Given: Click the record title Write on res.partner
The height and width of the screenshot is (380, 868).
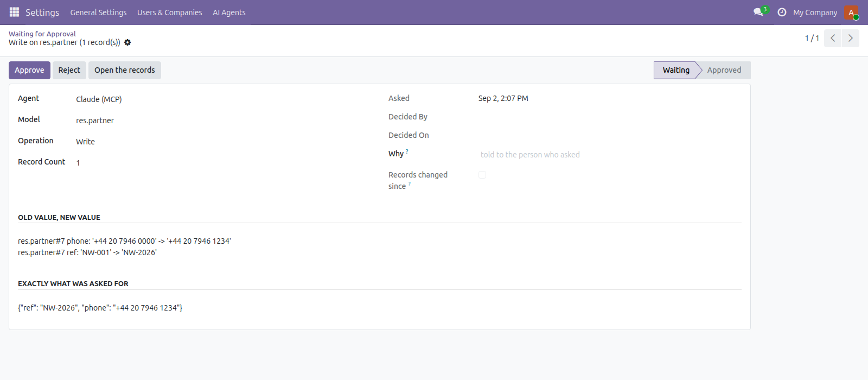Looking at the screenshot, I should point(65,42).
